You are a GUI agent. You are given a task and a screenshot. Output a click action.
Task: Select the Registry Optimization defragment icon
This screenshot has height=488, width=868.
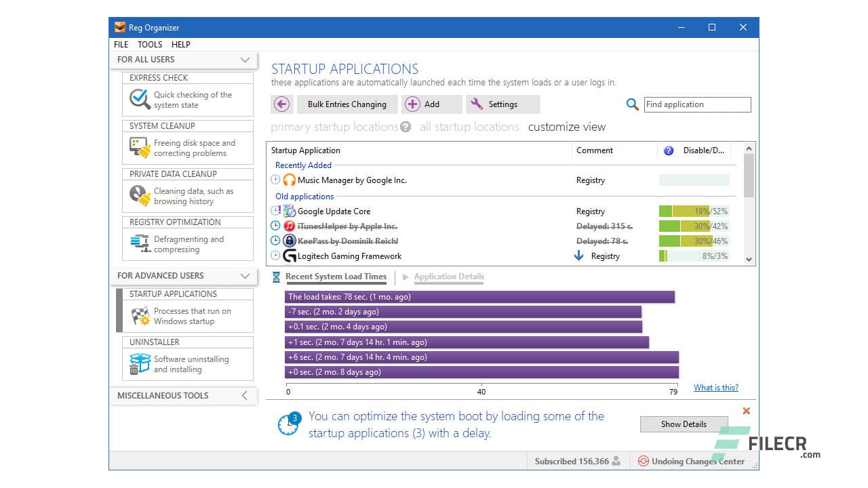(x=140, y=244)
